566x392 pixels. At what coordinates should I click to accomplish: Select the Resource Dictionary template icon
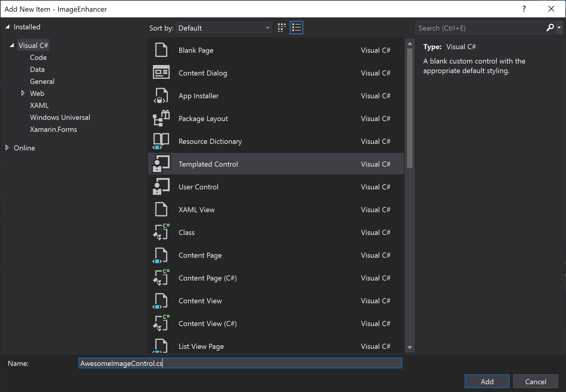click(x=161, y=141)
